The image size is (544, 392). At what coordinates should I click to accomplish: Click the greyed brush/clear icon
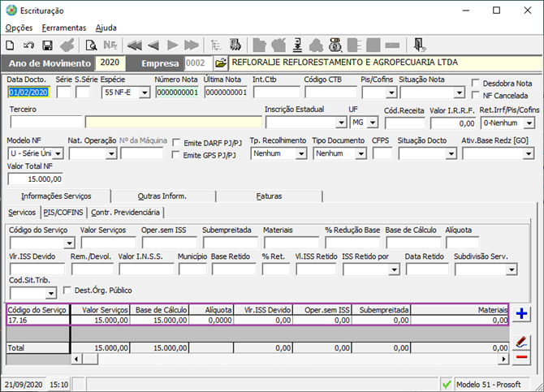coord(67,45)
